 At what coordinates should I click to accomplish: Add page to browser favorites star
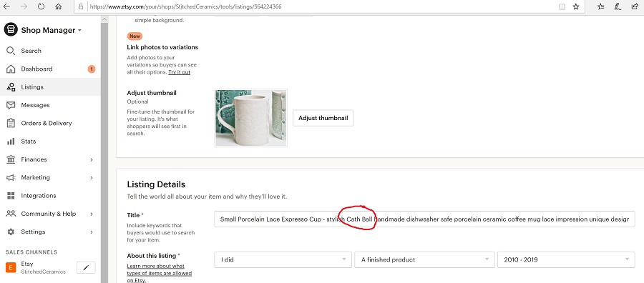click(x=576, y=6)
